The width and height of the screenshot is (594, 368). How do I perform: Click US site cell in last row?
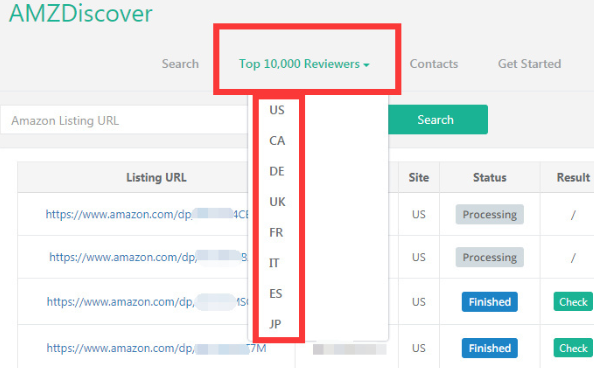pos(419,348)
